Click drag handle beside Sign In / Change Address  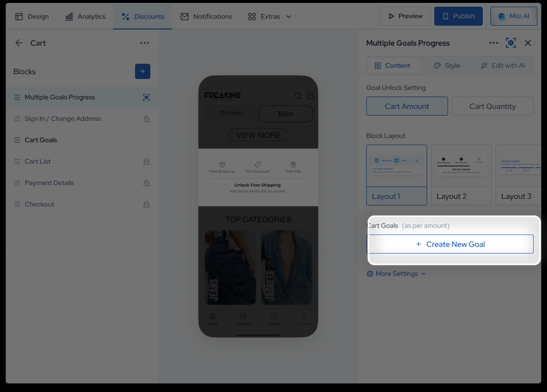point(17,119)
